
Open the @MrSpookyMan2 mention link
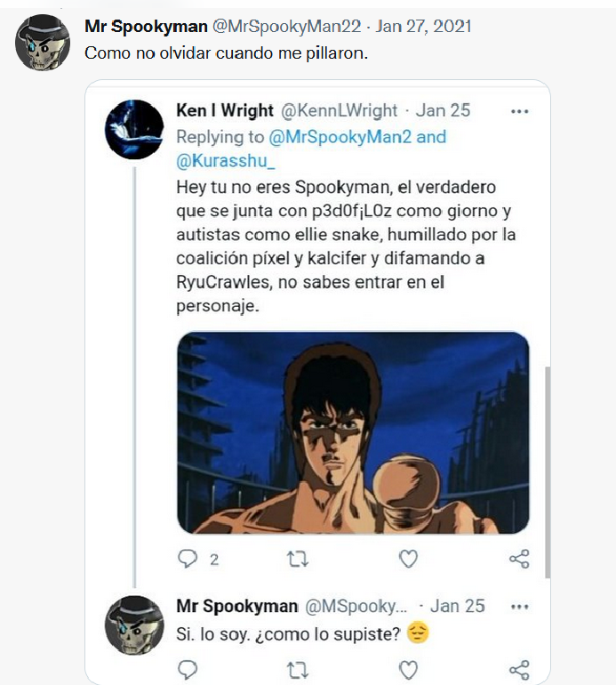(x=340, y=137)
